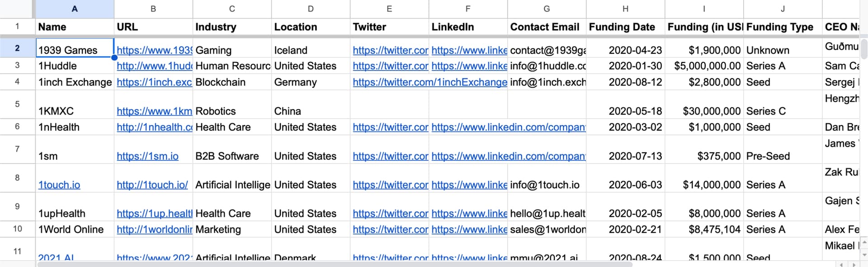Select row 5 header
The height and width of the screenshot is (267, 868).
[x=17, y=104]
